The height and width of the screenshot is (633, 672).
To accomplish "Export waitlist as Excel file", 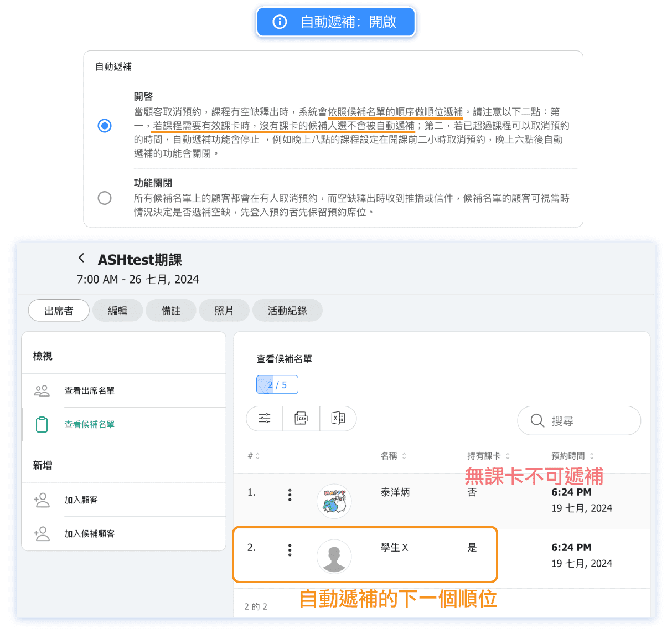I will tap(338, 419).
